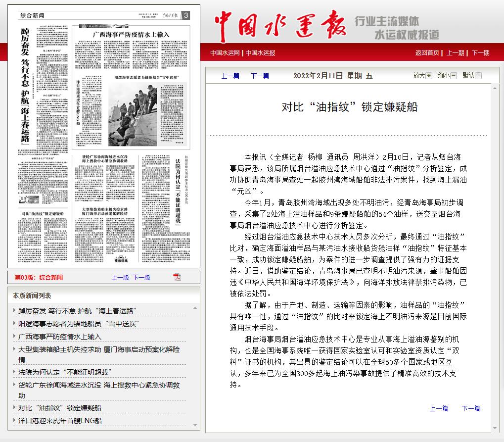Click 第03版：综合新闻 label

39,277
